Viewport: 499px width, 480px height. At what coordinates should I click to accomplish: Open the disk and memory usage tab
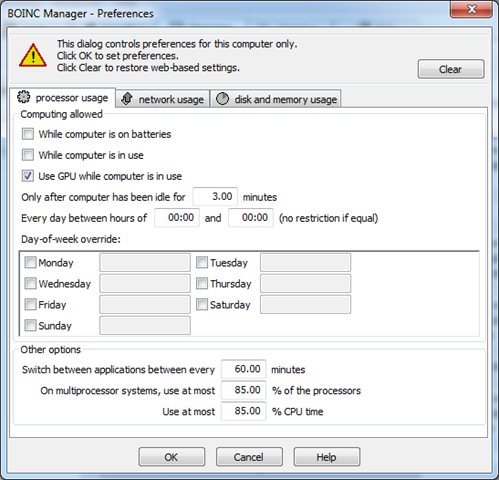276,99
